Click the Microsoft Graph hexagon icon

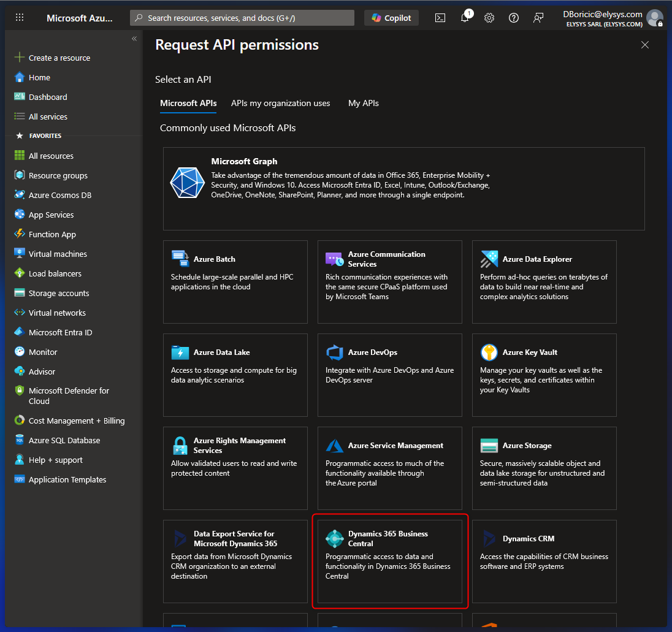187,184
